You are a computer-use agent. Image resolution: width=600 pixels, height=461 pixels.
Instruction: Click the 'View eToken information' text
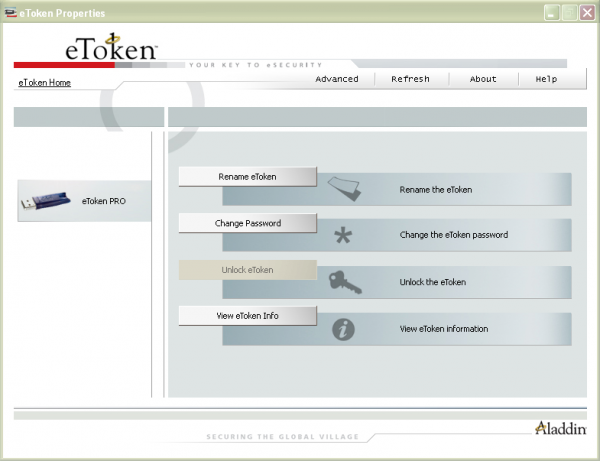(443, 329)
